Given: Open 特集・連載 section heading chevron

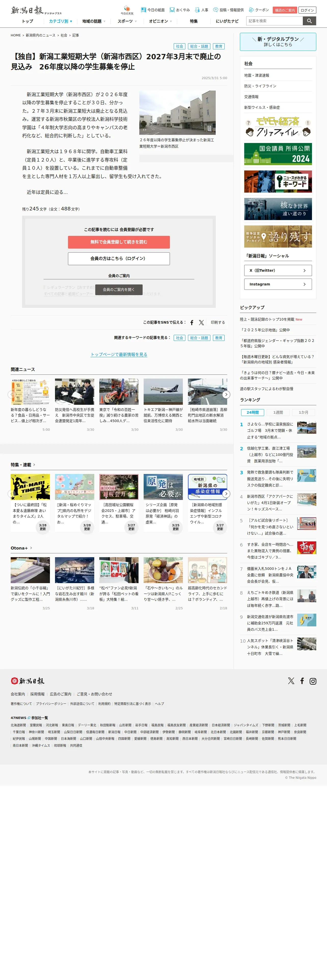Looking at the screenshot, I should (34, 465).
